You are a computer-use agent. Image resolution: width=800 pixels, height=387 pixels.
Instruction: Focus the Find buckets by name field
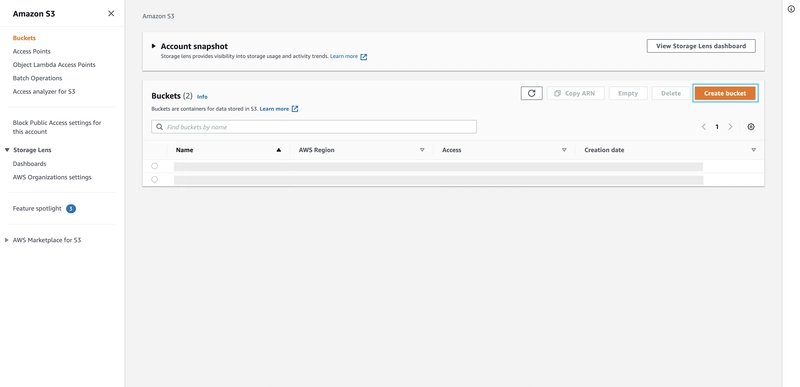314,127
